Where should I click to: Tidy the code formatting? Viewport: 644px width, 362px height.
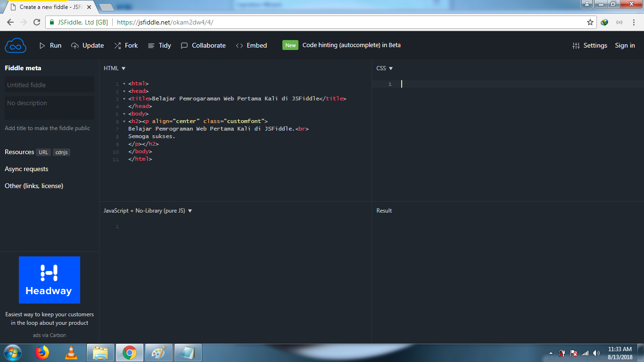pyautogui.click(x=159, y=45)
